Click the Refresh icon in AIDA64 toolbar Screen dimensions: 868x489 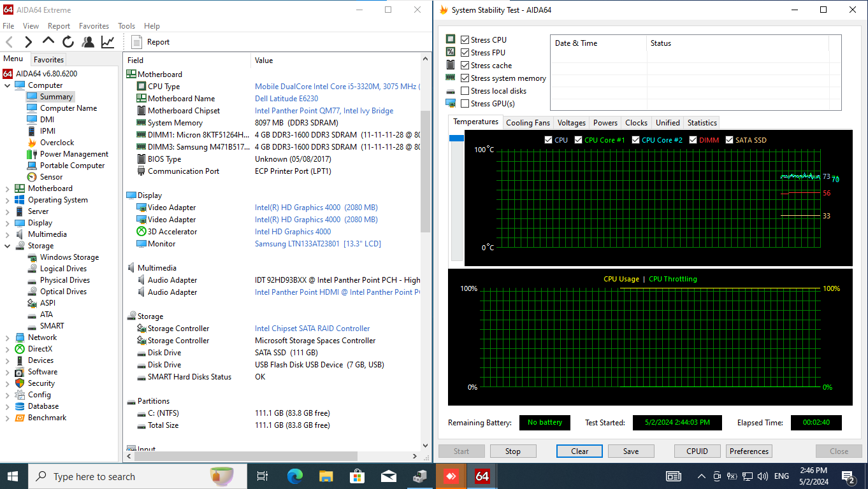[68, 42]
